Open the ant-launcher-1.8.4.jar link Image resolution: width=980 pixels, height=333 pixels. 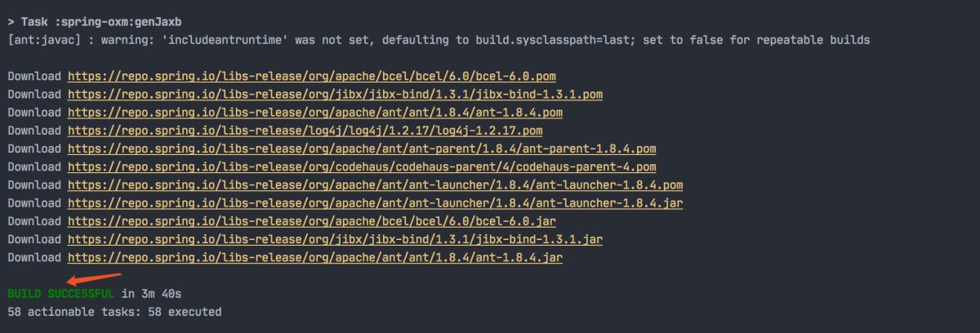point(375,202)
